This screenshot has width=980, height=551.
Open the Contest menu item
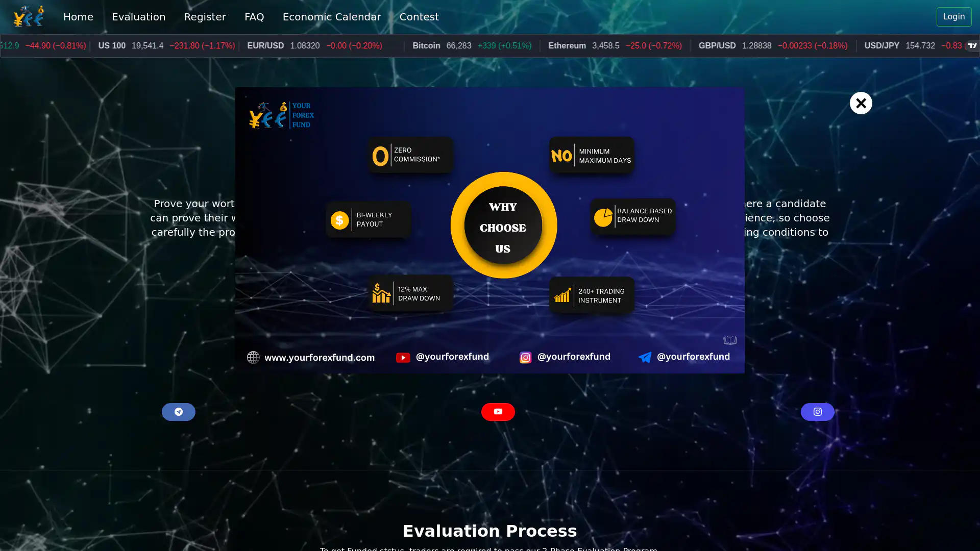click(x=419, y=17)
